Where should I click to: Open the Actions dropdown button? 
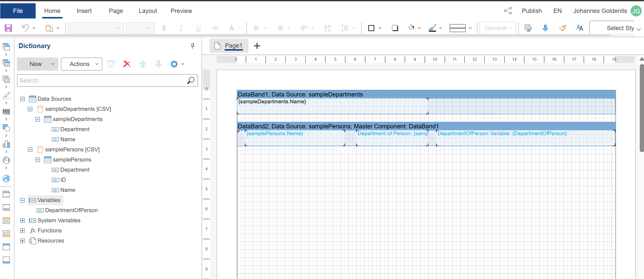click(82, 64)
